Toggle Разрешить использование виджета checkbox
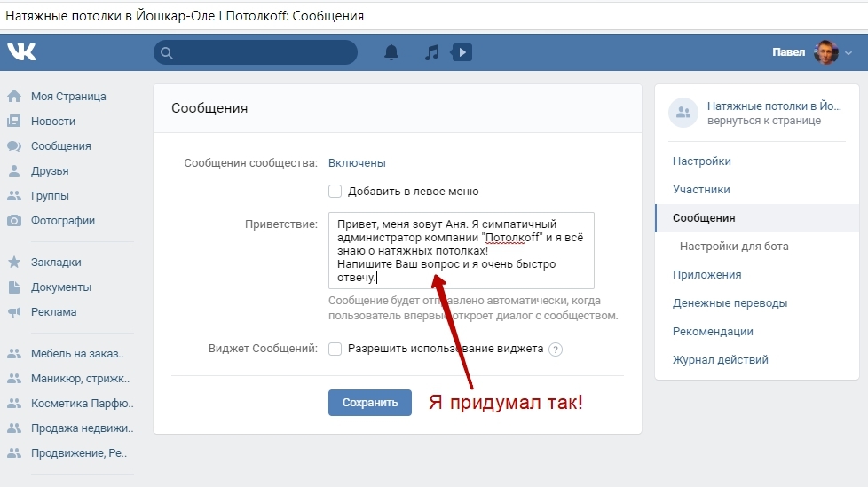Viewport: 868px width, 487px height. tap(335, 349)
